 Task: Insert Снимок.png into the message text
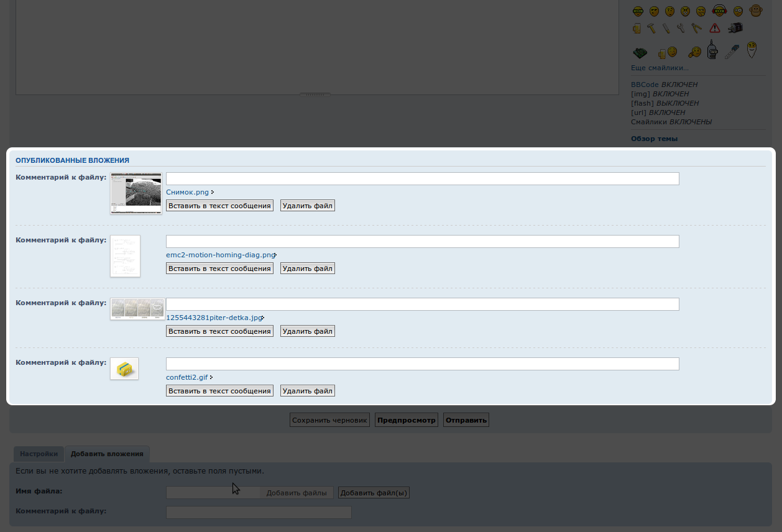(x=219, y=206)
